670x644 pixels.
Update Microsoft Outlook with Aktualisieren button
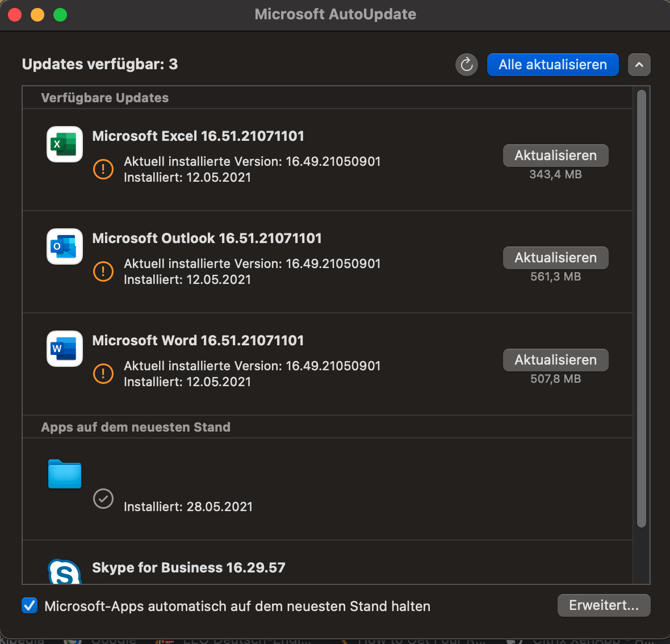point(555,258)
